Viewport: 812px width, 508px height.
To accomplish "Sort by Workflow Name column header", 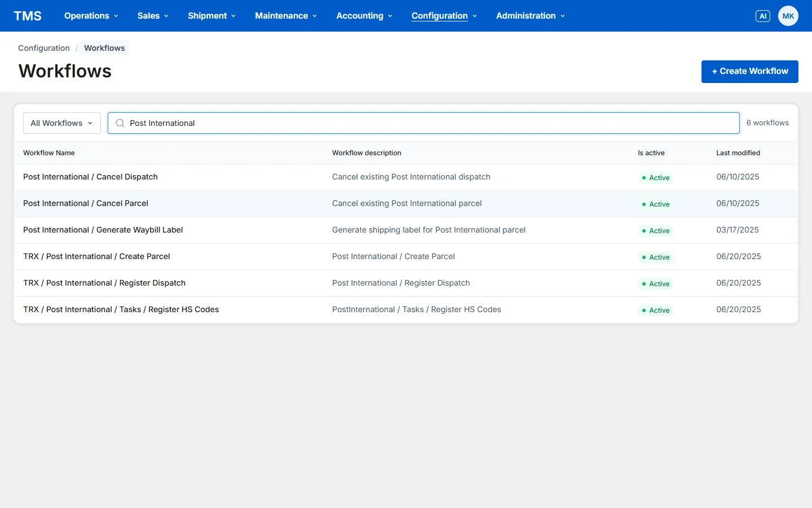I will (49, 153).
